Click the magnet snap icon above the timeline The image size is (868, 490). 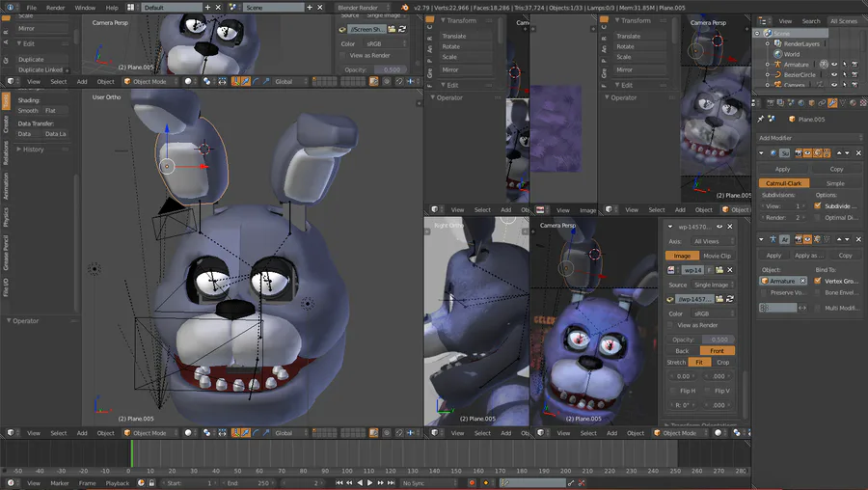pyautogui.click(x=399, y=433)
